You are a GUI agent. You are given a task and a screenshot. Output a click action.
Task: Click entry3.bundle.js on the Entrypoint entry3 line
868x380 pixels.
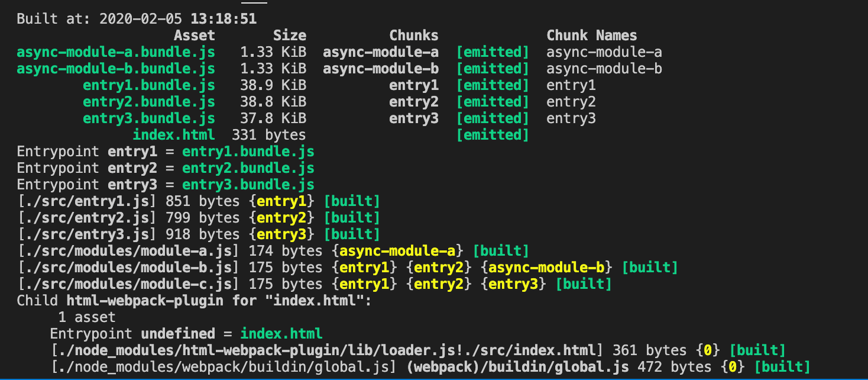pyautogui.click(x=248, y=185)
